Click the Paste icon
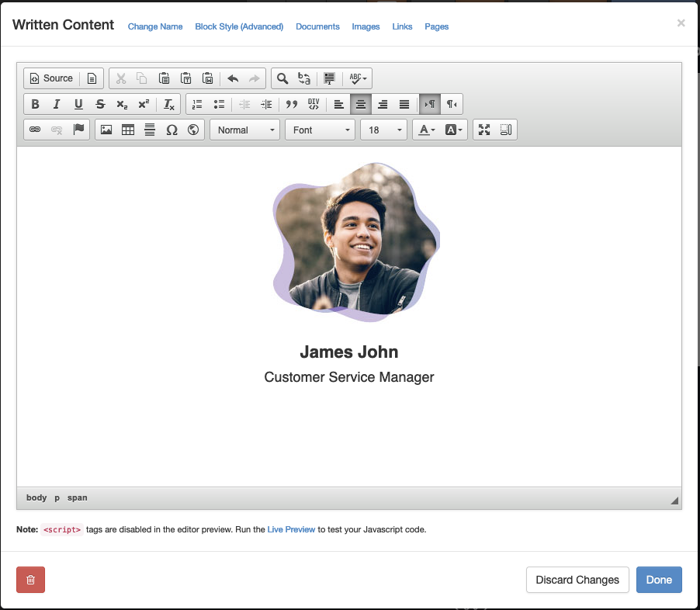The height and width of the screenshot is (610, 700). 164,78
